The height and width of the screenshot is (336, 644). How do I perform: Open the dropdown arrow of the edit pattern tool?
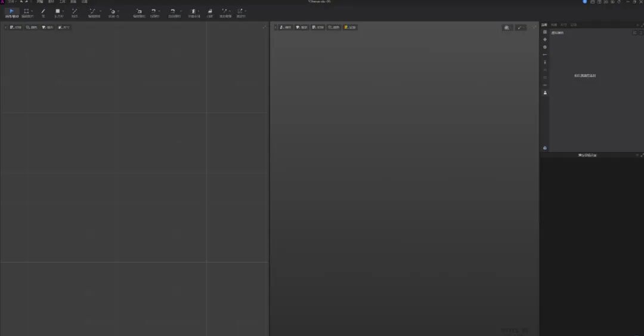tap(32, 11)
